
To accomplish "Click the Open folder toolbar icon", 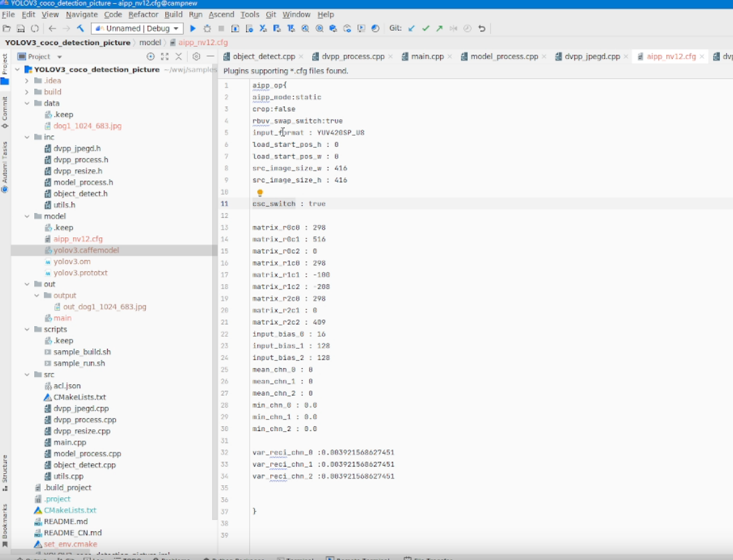I will (7, 29).
